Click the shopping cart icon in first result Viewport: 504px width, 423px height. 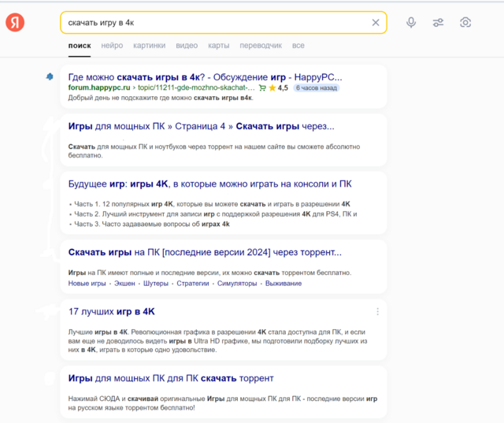pos(262,88)
